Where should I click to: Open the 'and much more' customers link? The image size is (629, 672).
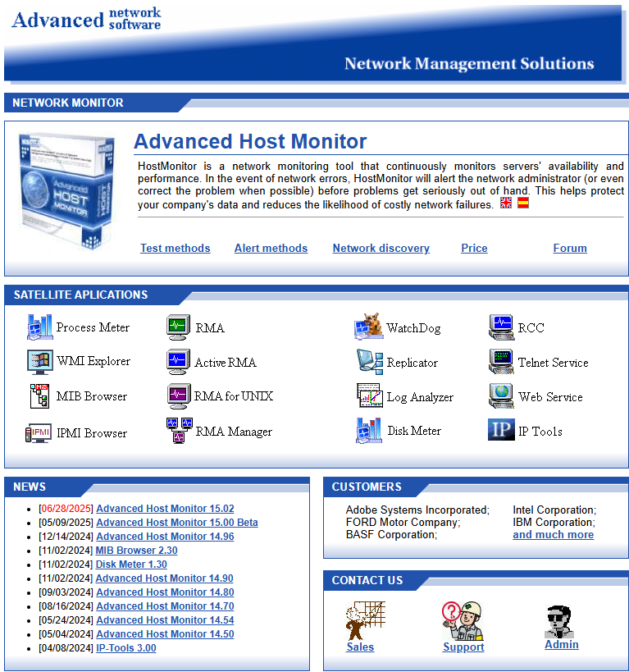554,535
